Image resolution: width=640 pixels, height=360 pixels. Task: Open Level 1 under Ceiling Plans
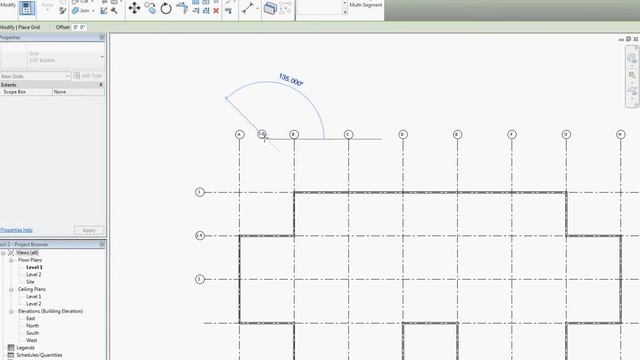click(33, 297)
